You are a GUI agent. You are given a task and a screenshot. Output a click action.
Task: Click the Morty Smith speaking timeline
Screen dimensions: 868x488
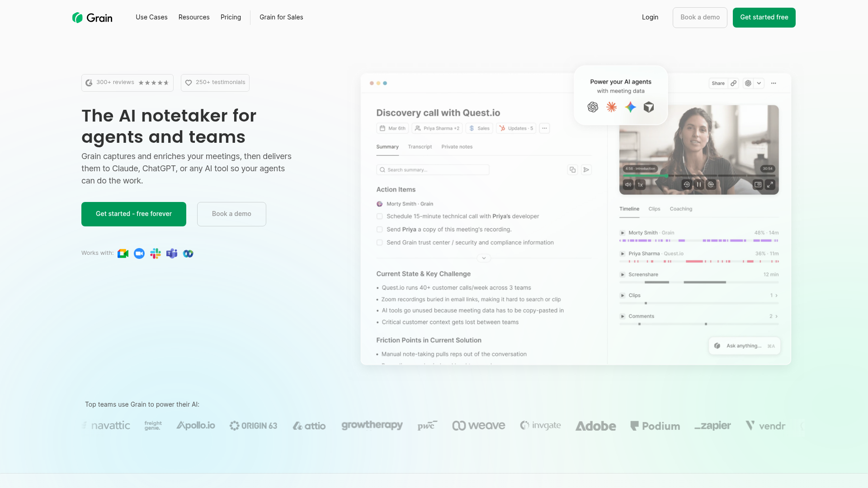pos(699,241)
